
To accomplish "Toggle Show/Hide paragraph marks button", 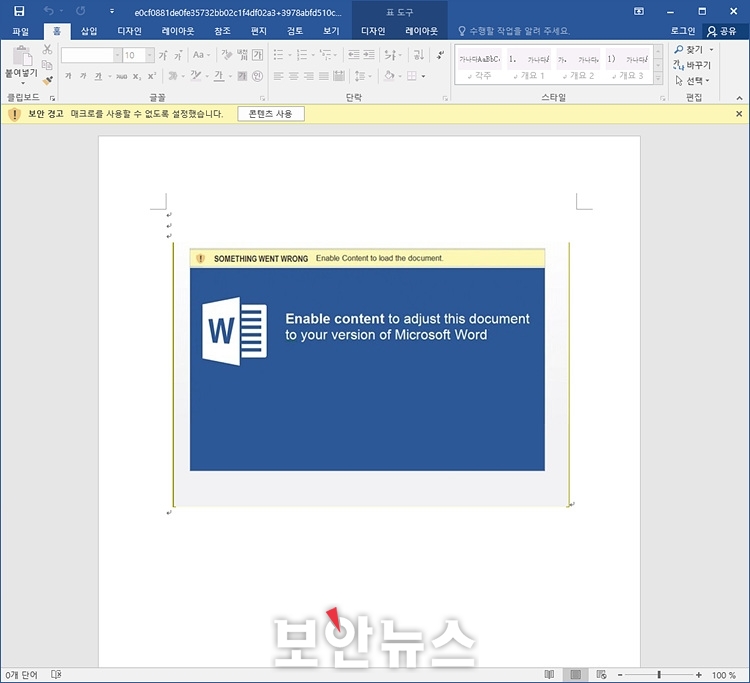I will 440,55.
